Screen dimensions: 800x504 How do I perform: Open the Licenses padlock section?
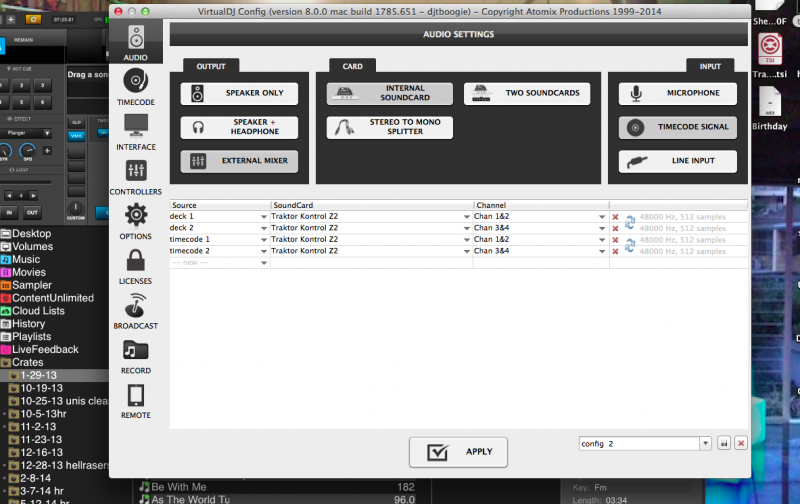tap(136, 266)
